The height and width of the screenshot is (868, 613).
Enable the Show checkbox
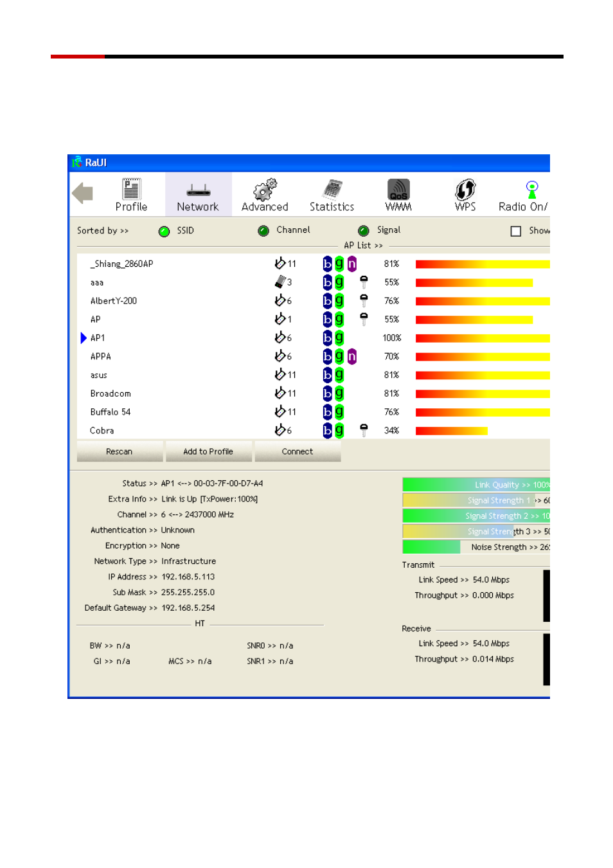515,231
